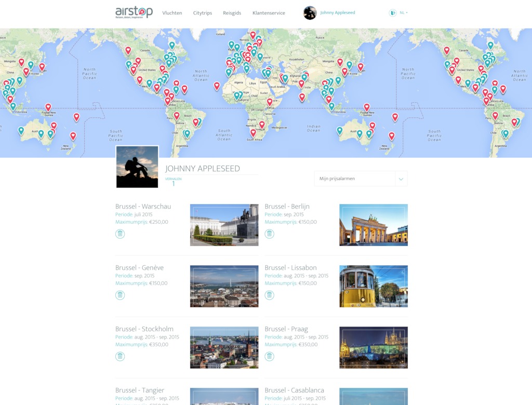Viewport: 532px width, 405px height.
Task: Click the red pin near South Africa
Action: coord(253,132)
